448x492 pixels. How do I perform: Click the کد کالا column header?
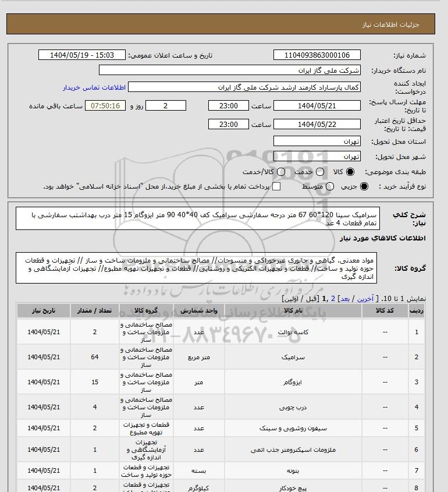[385, 311]
